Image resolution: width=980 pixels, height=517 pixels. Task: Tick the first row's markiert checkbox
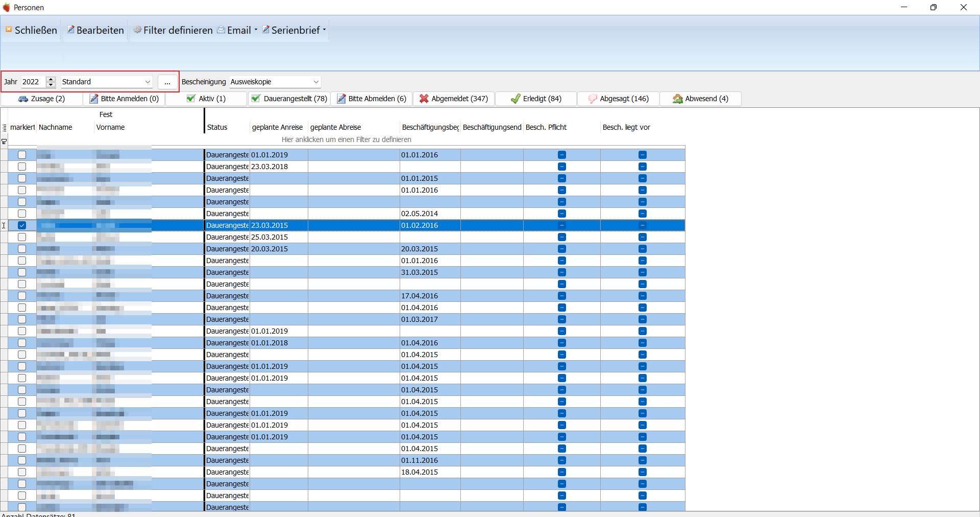22,155
